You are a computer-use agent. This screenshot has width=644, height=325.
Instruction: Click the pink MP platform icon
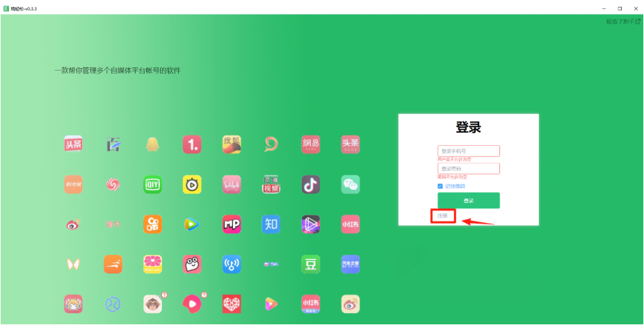[232, 224]
